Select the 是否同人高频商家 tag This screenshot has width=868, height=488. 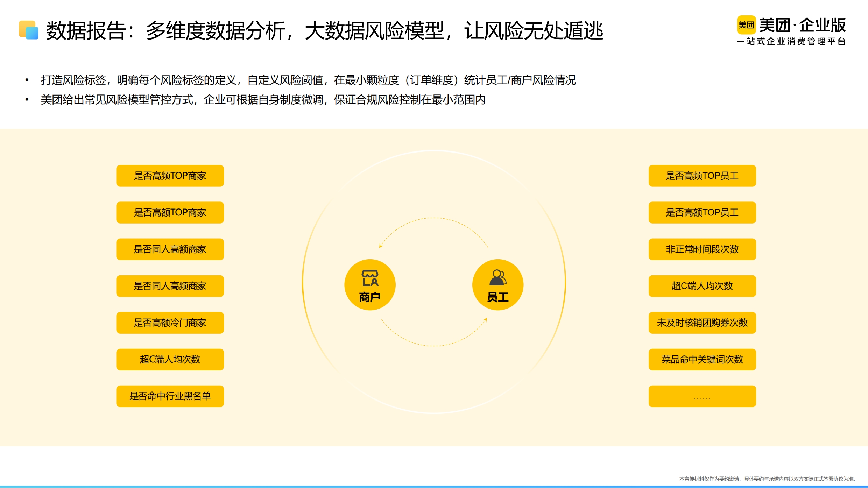click(x=170, y=286)
